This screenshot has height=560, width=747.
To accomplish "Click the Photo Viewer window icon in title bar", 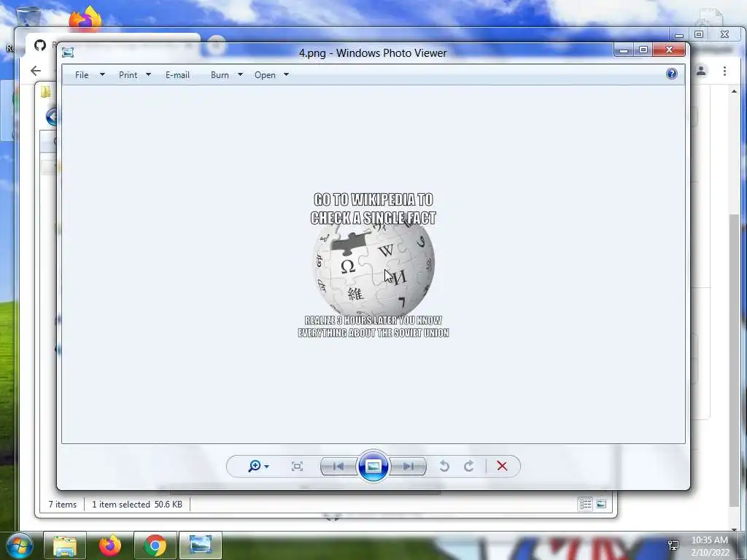I will 68,52.
